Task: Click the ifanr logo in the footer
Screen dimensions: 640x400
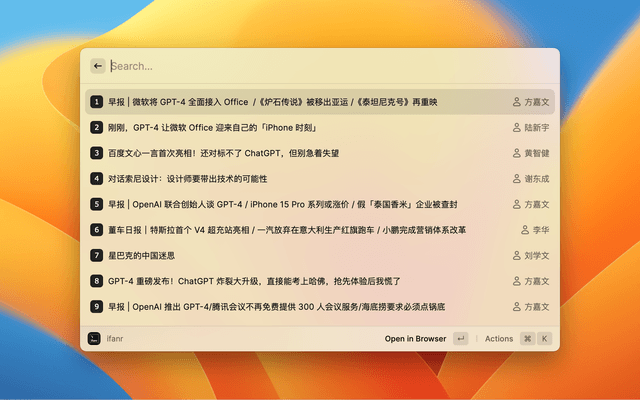Action: 94,339
